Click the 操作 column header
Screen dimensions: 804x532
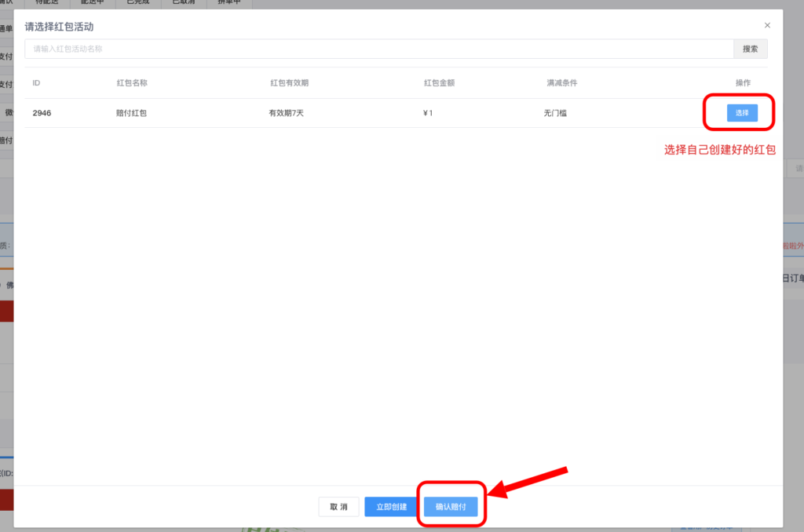click(x=743, y=82)
